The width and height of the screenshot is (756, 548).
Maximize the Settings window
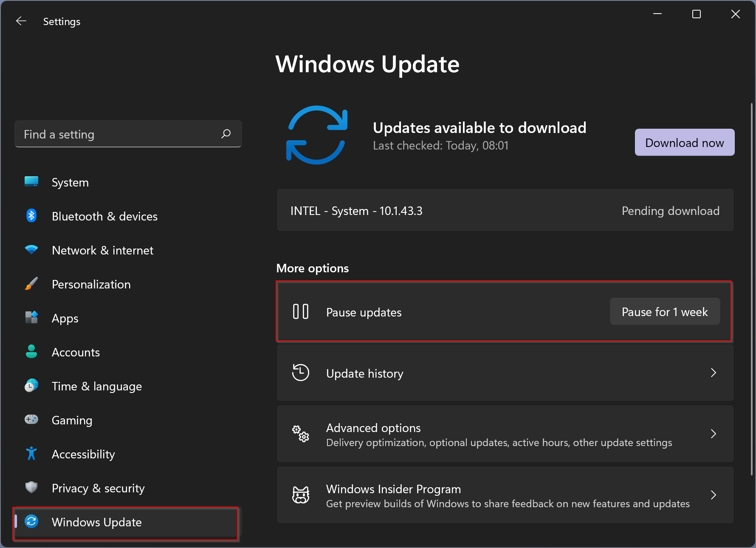tap(696, 14)
